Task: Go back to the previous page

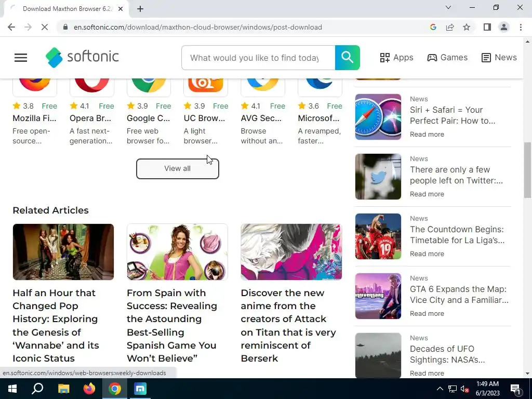Action: click(x=11, y=27)
